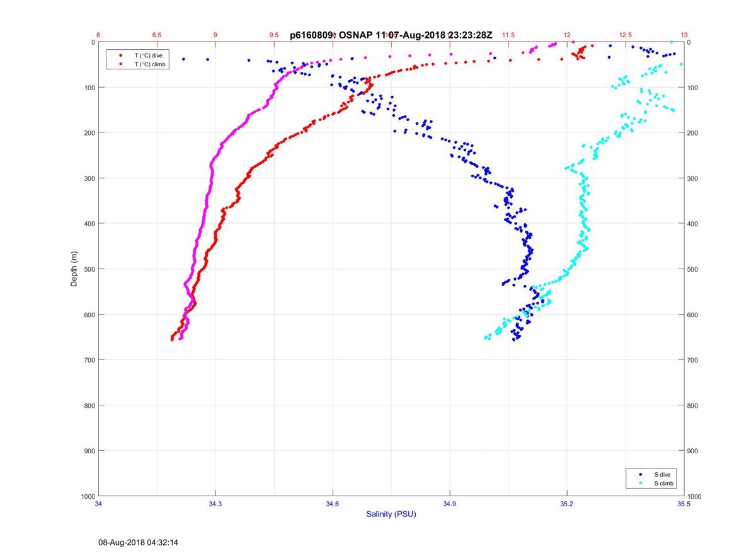Viewport: 756px width, 558px height.
Task: Click the 400 tick on right depth axis
Action: pos(693,224)
